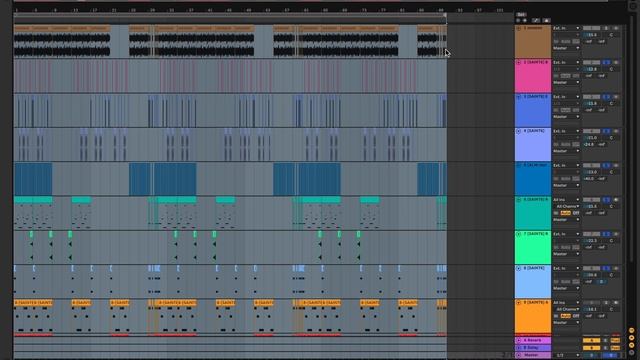The height and width of the screenshot is (360, 640).
Task: Solo track 5
Action: 607,165
